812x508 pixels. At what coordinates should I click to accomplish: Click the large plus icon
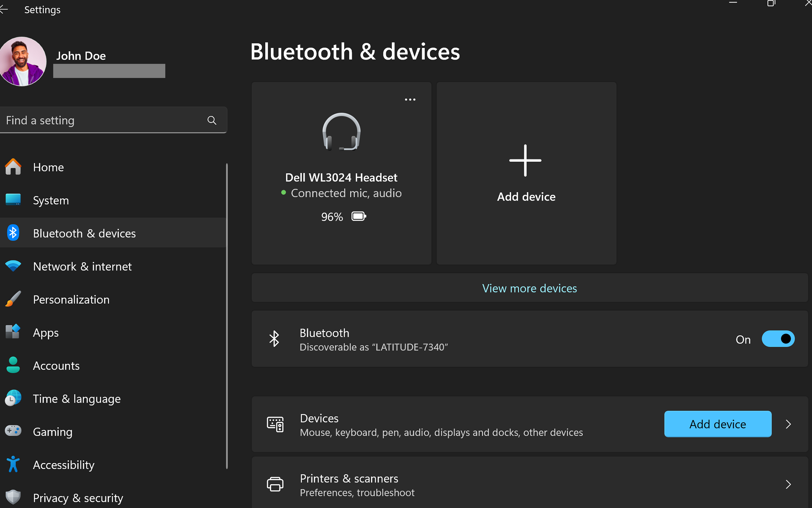tap(525, 160)
